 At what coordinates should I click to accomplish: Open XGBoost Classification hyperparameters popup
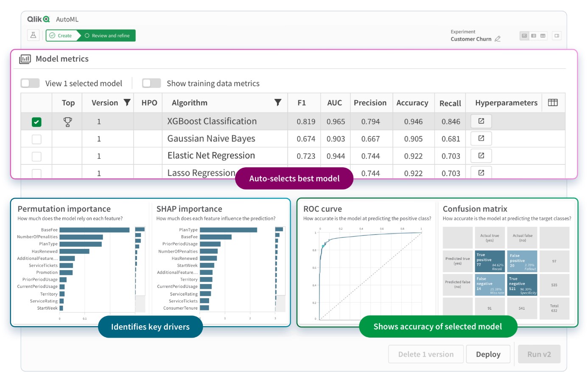click(x=481, y=121)
